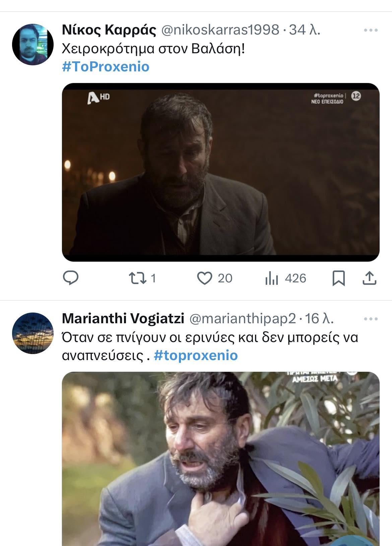Open Νίκος Καρράς profile picture

click(x=32, y=44)
